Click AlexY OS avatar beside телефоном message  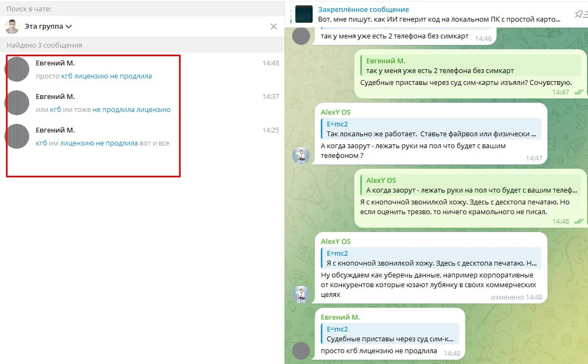pyautogui.click(x=301, y=156)
